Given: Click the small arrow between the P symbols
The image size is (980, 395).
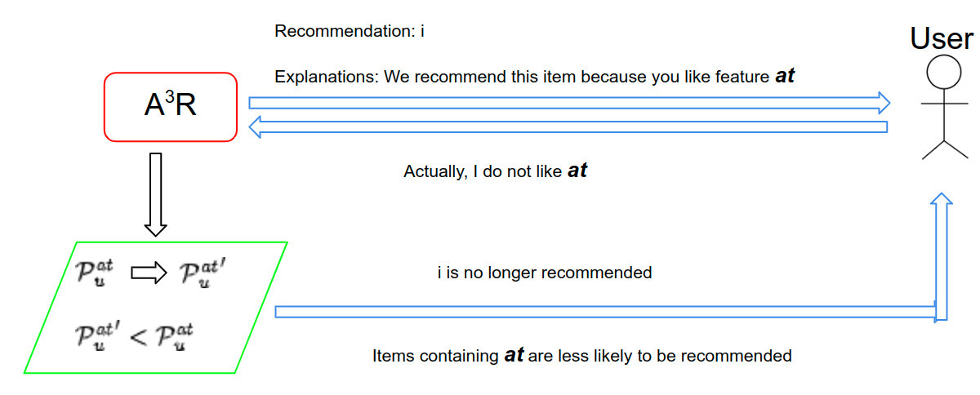Looking at the screenshot, I should pos(148,274).
